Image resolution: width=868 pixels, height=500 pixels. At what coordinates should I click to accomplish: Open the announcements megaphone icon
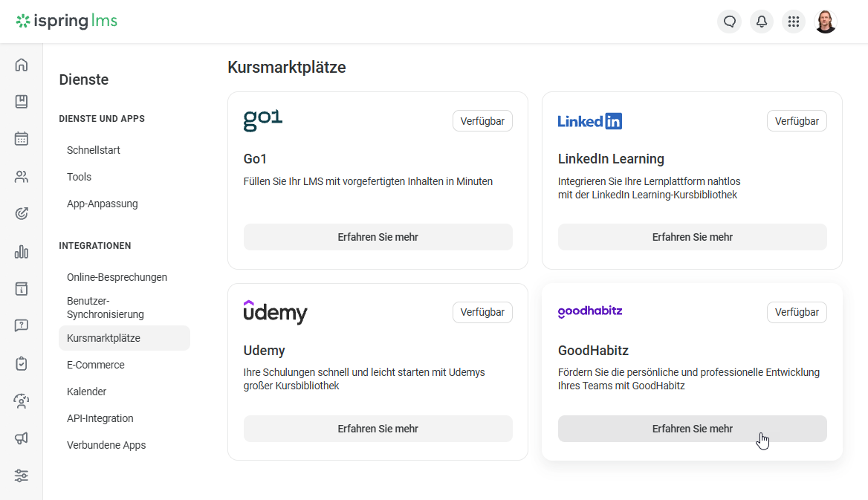(x=22, y=438)
